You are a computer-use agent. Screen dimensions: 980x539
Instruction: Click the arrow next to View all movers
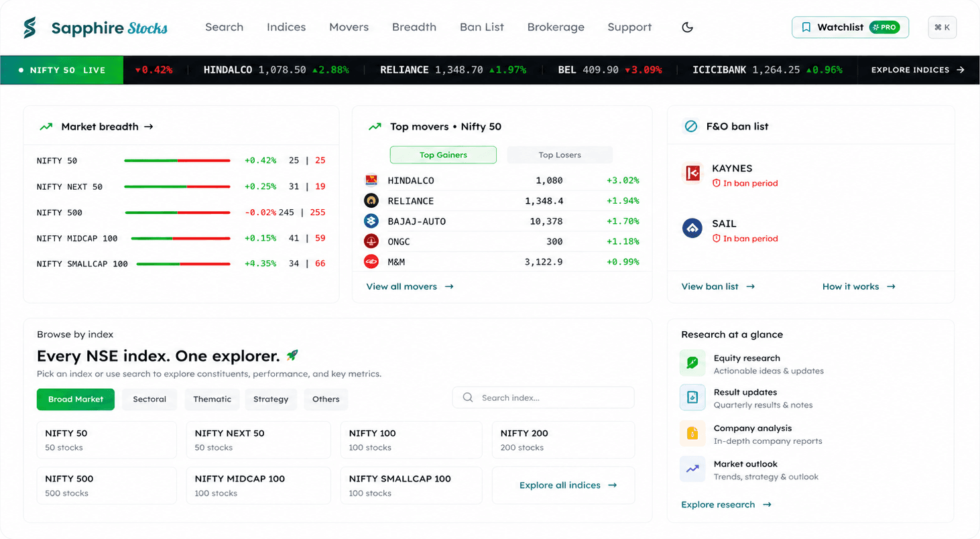pos(449,286)
